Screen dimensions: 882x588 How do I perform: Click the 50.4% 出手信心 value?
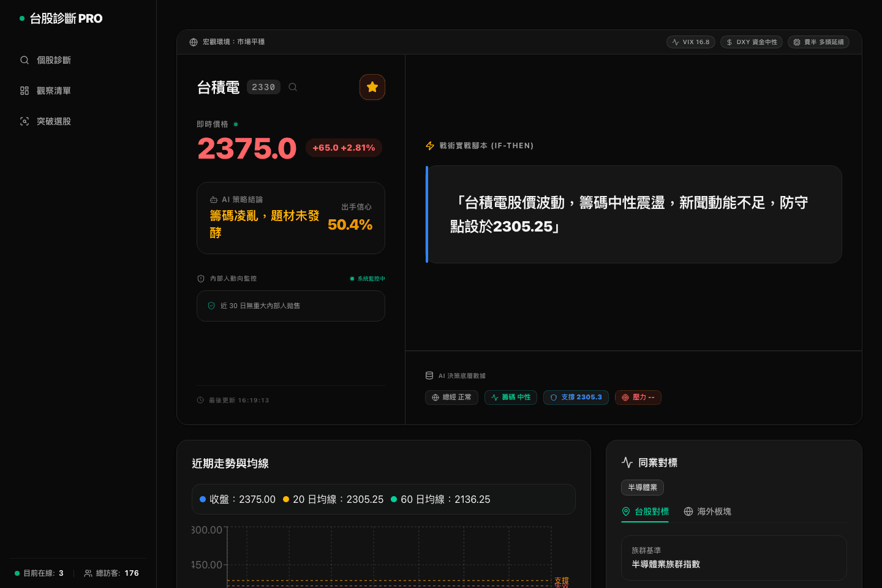[350, 225]
